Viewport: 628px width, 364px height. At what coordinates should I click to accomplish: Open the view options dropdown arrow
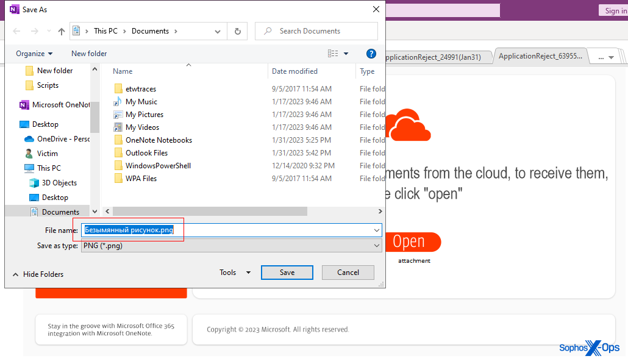pyautogui.click(x=346, y=53)
